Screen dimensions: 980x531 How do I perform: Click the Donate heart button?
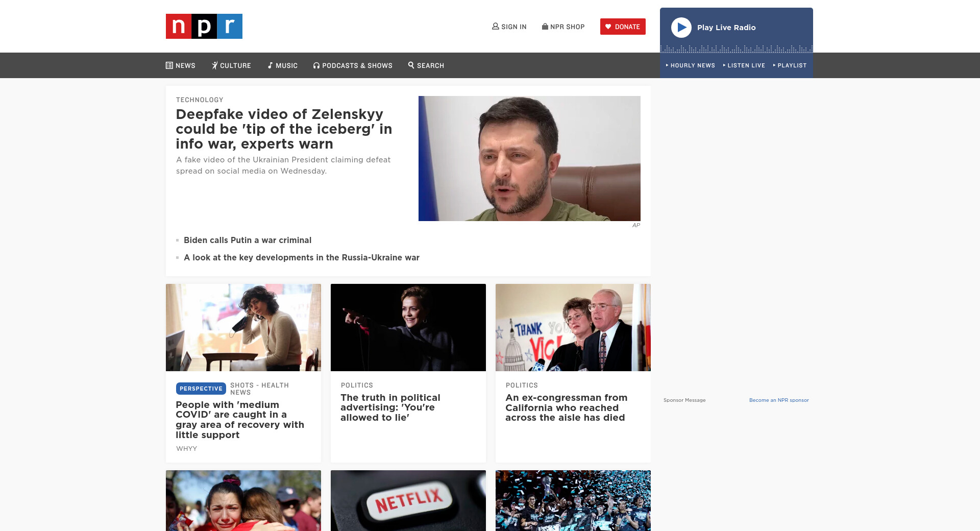click(623, 27)
